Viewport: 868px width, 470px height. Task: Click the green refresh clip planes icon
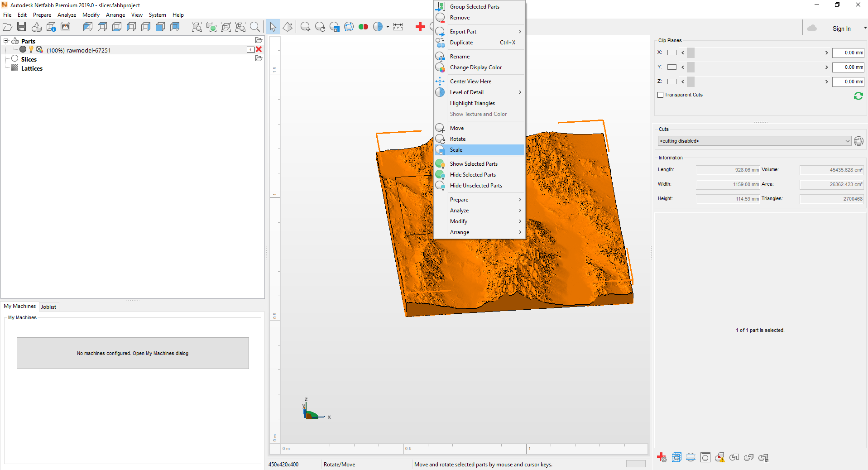tap(858, 96)
